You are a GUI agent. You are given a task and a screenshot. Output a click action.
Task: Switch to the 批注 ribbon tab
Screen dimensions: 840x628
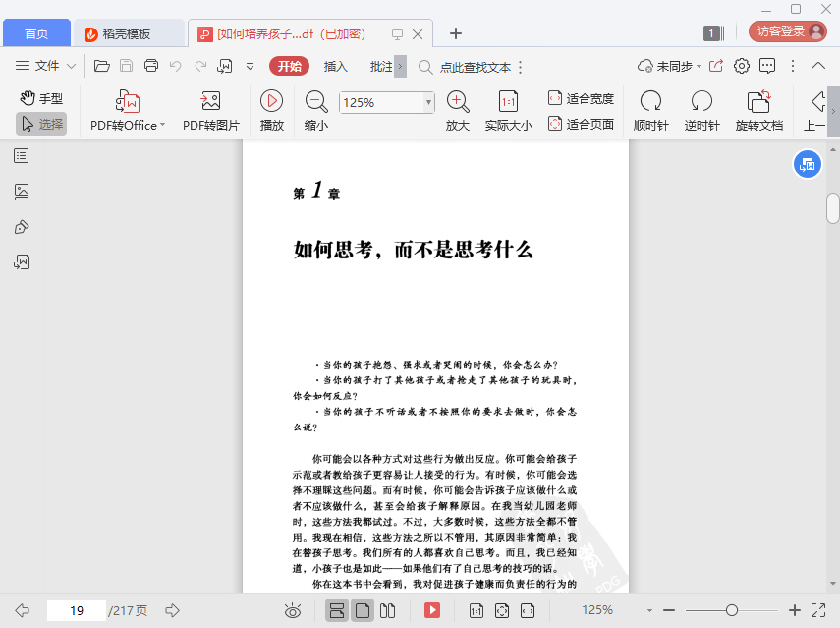coord(381,67)
